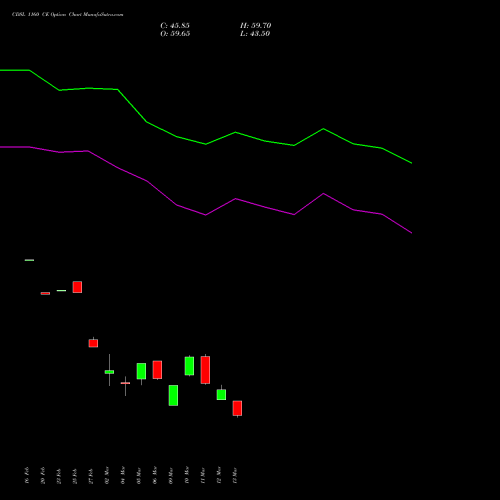Click the "06 Mar" date axis label
The height and width of the screenshot is (500, 500).
[x=155, y=475]
